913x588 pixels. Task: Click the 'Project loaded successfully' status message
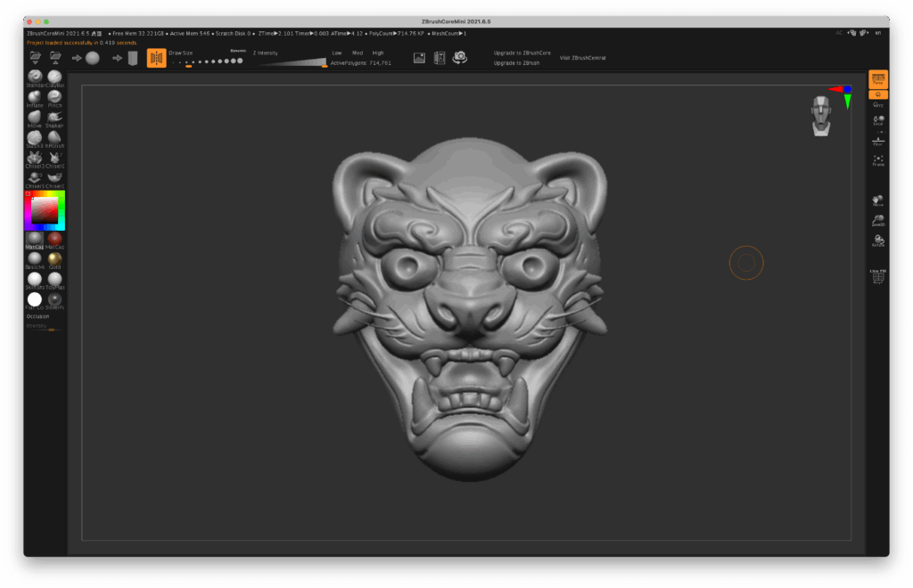(x=81, y=43)
